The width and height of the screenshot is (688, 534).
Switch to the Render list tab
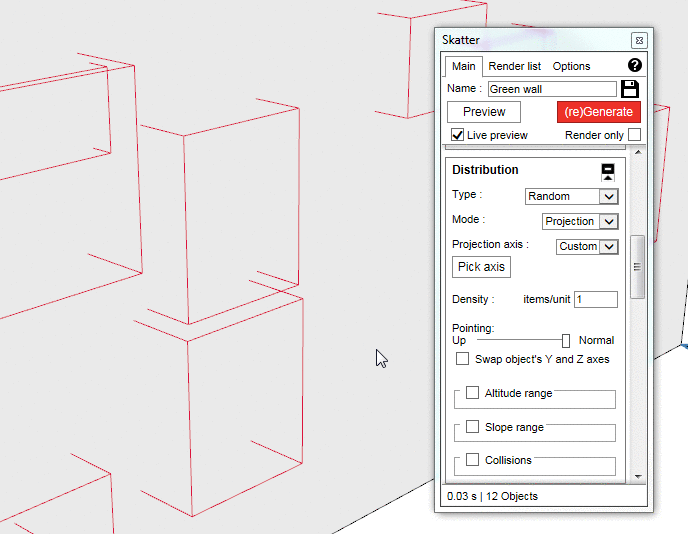(514, 66)
